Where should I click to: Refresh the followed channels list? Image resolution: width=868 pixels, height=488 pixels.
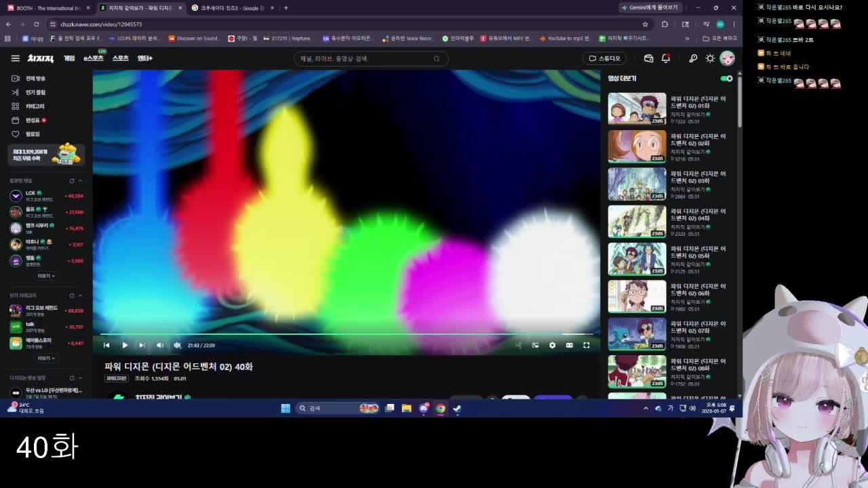pyautogui.click(x=72, y=181)
